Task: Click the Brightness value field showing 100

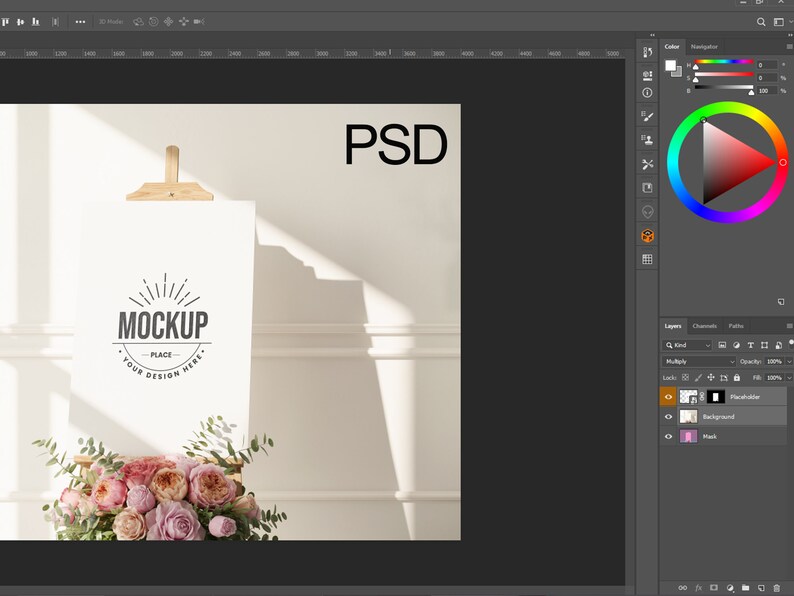Action: pyautogui.click(x=767, y=91)
